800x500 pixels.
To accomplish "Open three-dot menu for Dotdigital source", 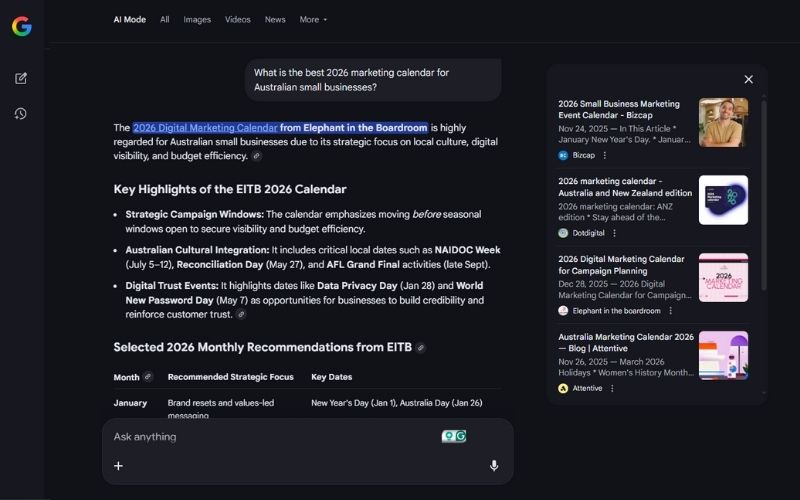I will click(x=615, y=233).
